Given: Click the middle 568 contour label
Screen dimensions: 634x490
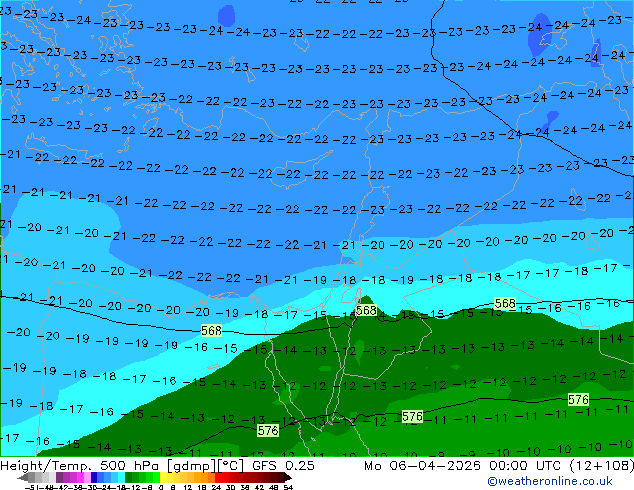Looking at the screenshot, I should coord(366,310).
